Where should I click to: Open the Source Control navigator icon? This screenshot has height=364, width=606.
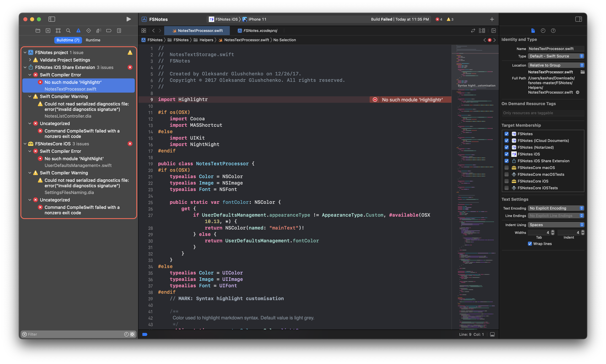tap(48, 31)
